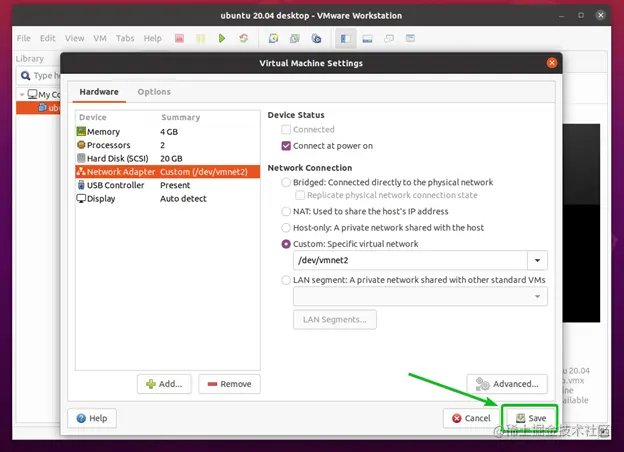The height and width of the screenshot is (452, 624).
Task: Click the LAN Segments... button
Action: (x=335, y=320)
